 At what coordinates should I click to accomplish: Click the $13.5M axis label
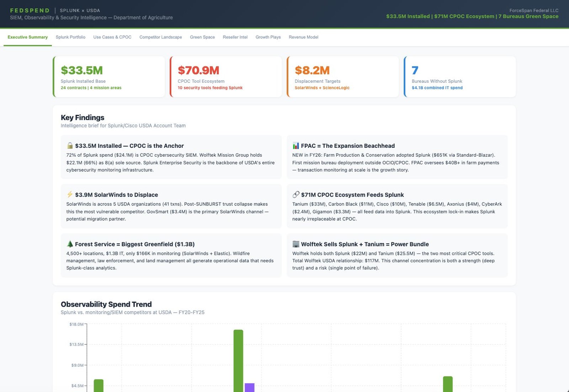[x=76, y=345]
